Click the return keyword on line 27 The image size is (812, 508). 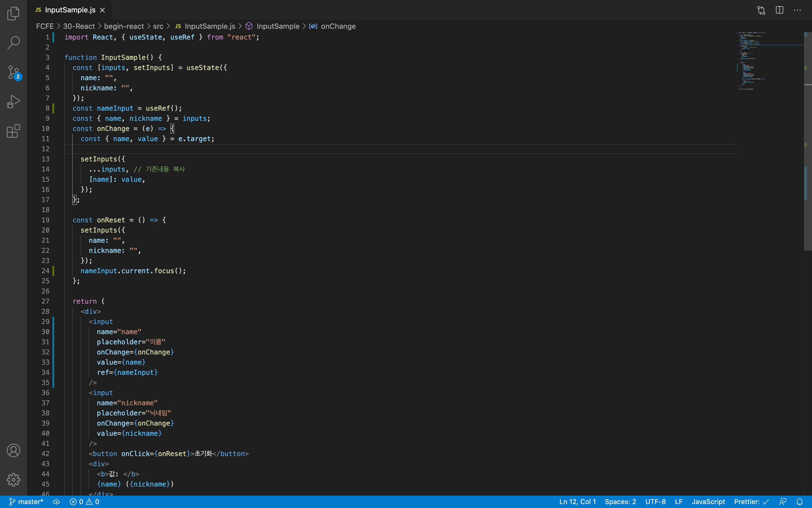pos(85,301)
